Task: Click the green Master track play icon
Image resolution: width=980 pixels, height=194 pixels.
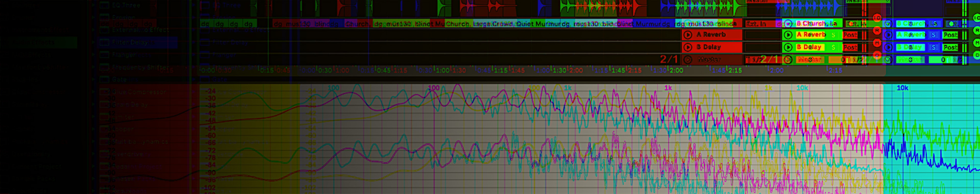Action: tap(788, 60)
